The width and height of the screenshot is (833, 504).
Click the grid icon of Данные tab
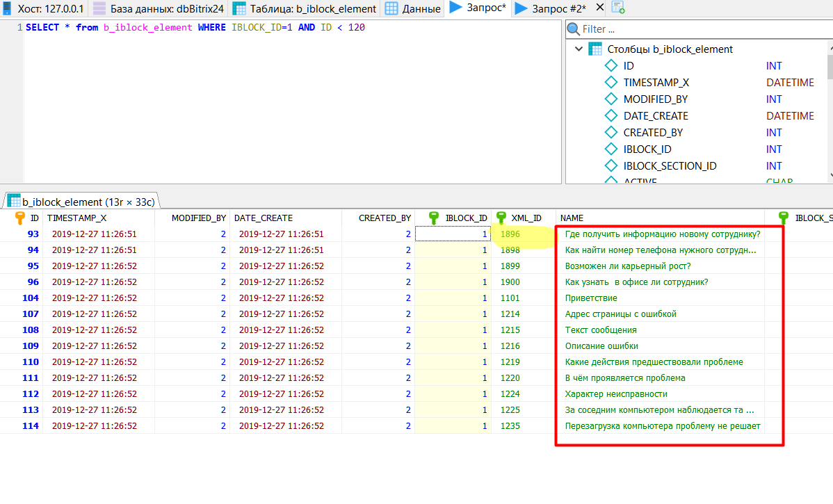391,8
